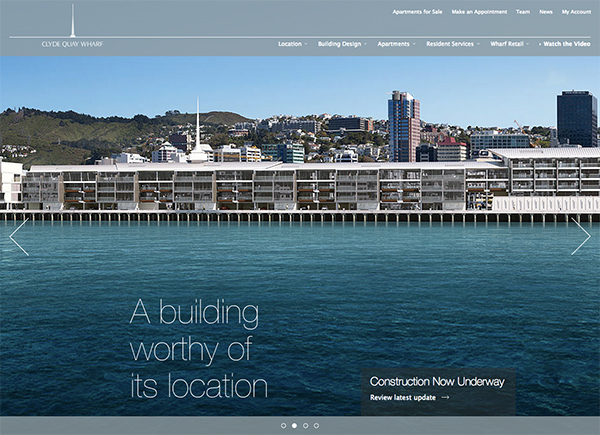Screen dimensions: 600x435
Task: Expand the Apartments dropdown menu
Action: 395,44
